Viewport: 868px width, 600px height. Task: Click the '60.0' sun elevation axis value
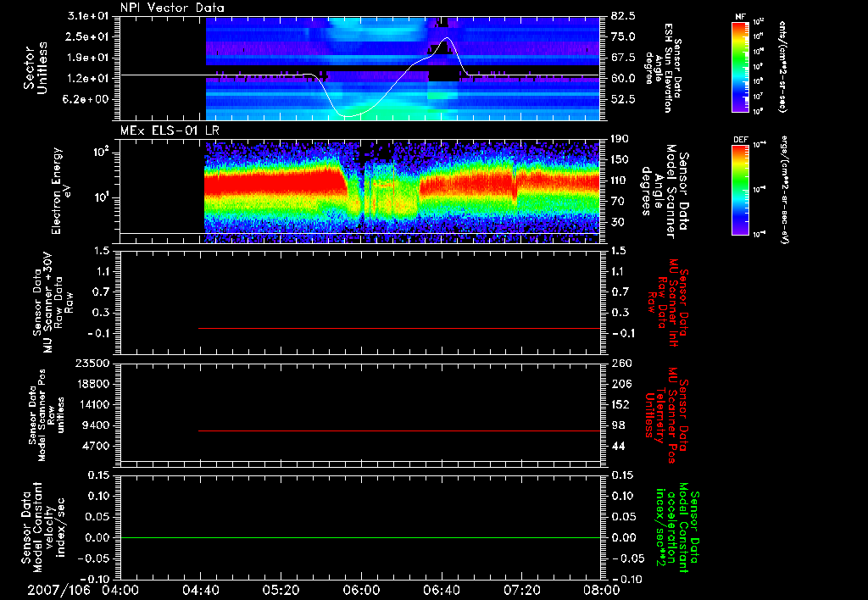pyautogui.click(x=623, y=79)
